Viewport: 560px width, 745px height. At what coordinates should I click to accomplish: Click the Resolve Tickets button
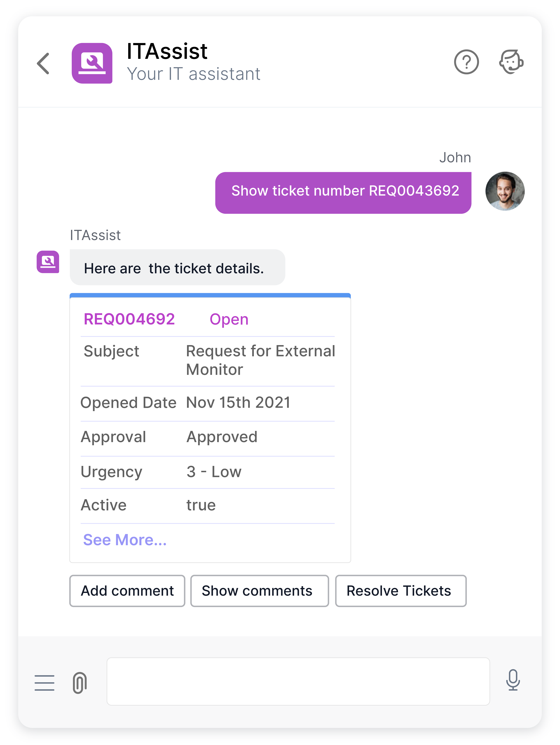coord(401,591)
